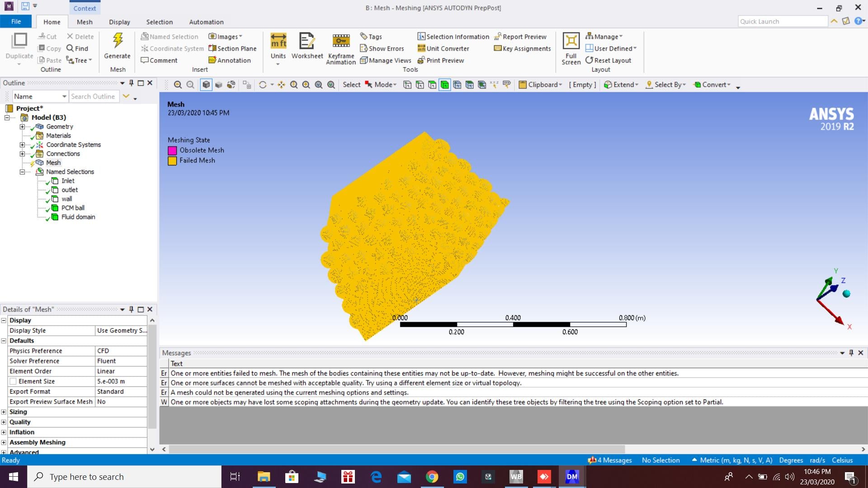
Task: Open the Name filter dropdown
Action: pos(64,96)
